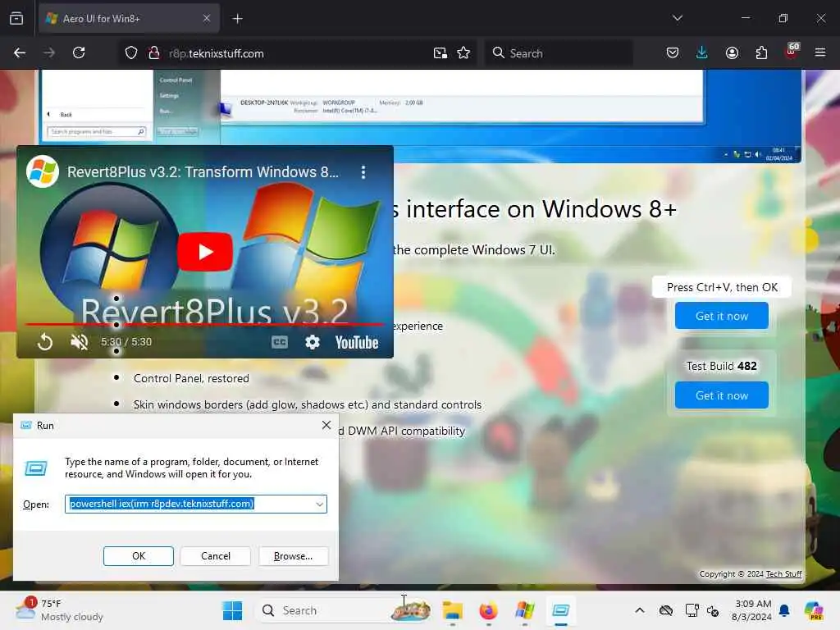840x630 pixels.
Task: Click the forward navigation arrow
Action: (49, 52)
